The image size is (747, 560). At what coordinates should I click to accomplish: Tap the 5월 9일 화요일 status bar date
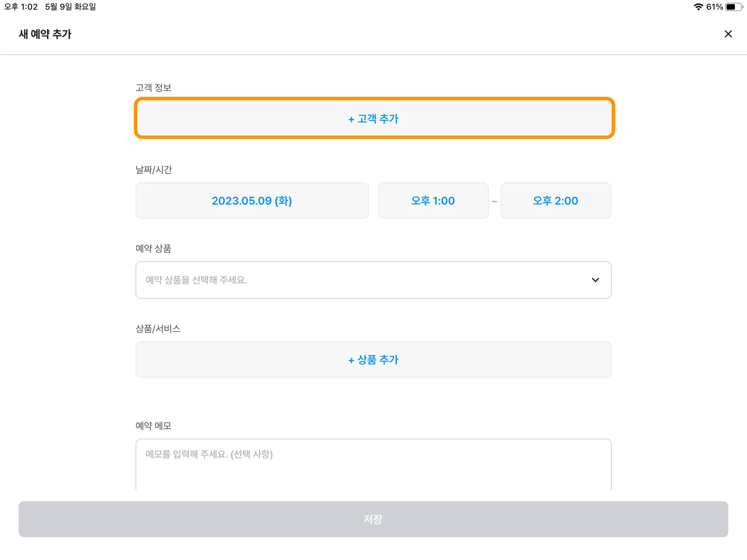[x=70, y=7]
